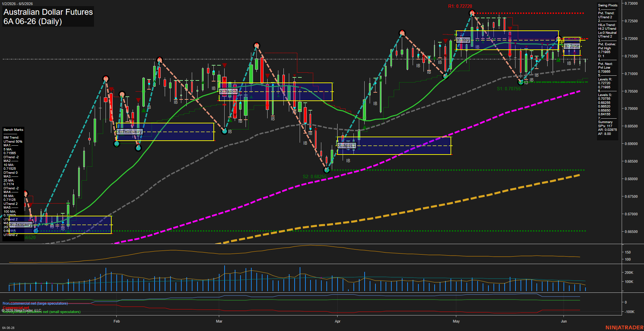Image resolution: width=644 pixels, height=331 pixels.
Task: Select the S1: 0.70755 support label
Action: [509, 89]
